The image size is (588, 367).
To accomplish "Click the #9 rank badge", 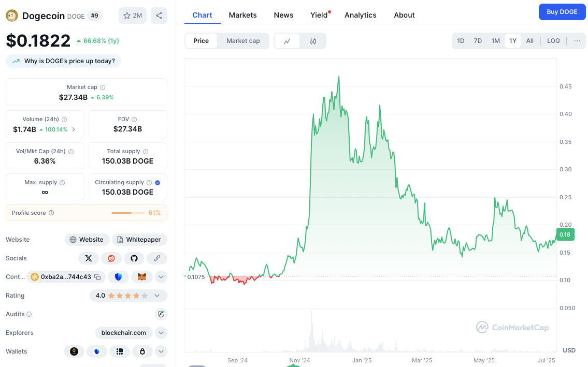I will coord(94,16).
